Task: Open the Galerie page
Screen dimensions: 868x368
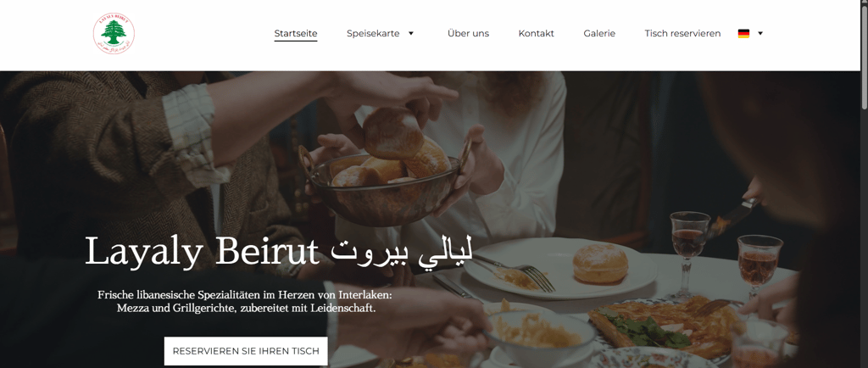Action: (x=599, y=33)
